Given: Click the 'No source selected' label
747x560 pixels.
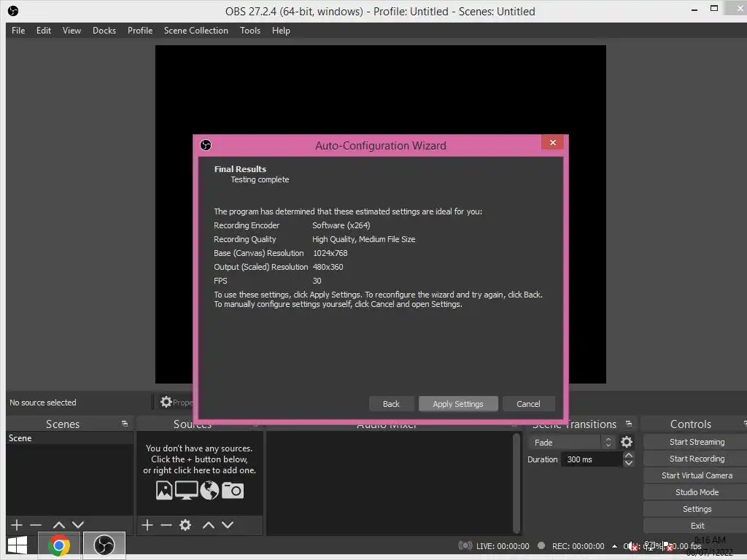Looking at the screenshot, I should [43, 402].
